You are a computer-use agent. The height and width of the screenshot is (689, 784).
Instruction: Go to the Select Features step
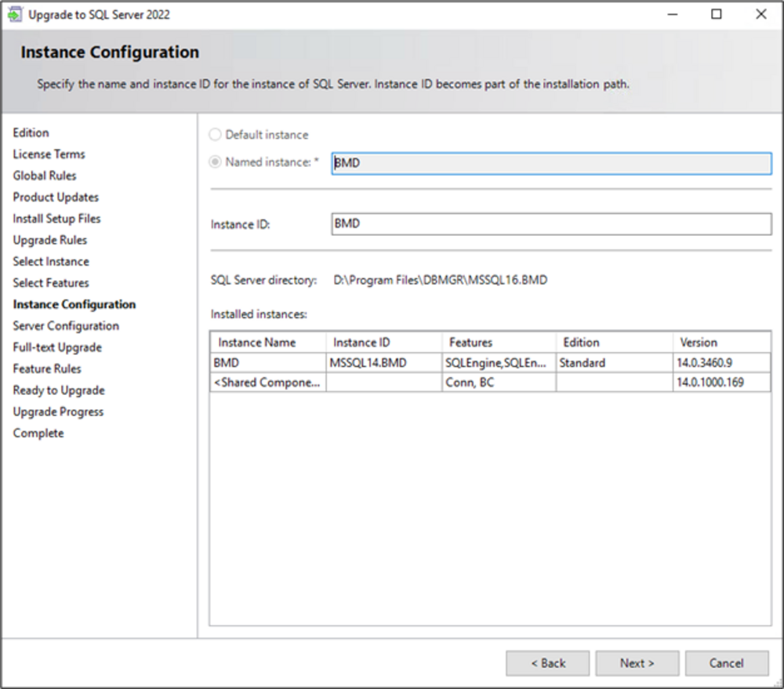pyautogui.click(x=51, y=283)
